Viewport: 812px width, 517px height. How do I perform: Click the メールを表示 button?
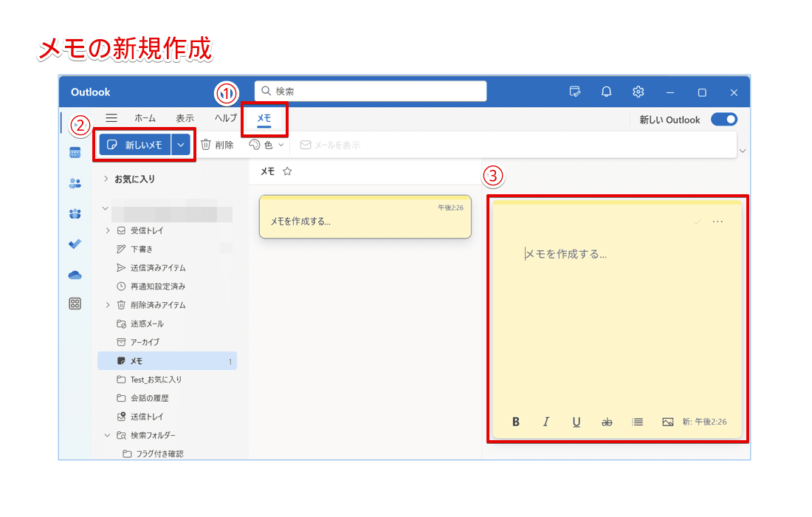(x=330, y=145)
